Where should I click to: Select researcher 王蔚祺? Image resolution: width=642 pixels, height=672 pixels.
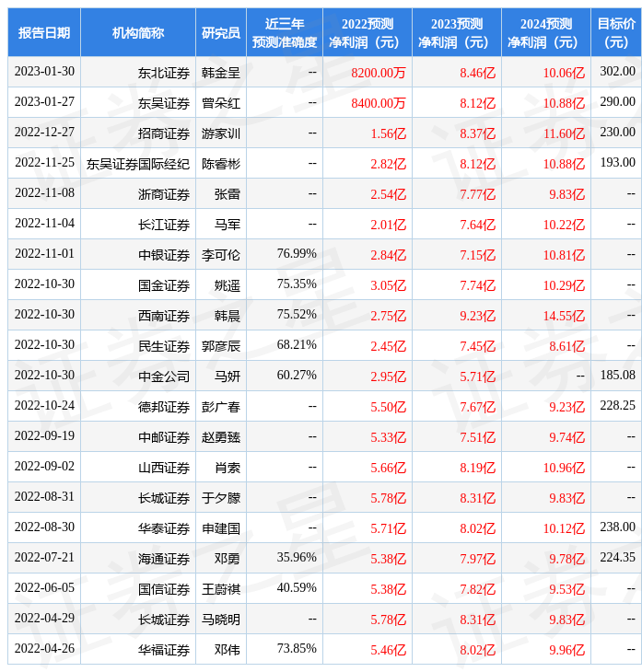221,590
